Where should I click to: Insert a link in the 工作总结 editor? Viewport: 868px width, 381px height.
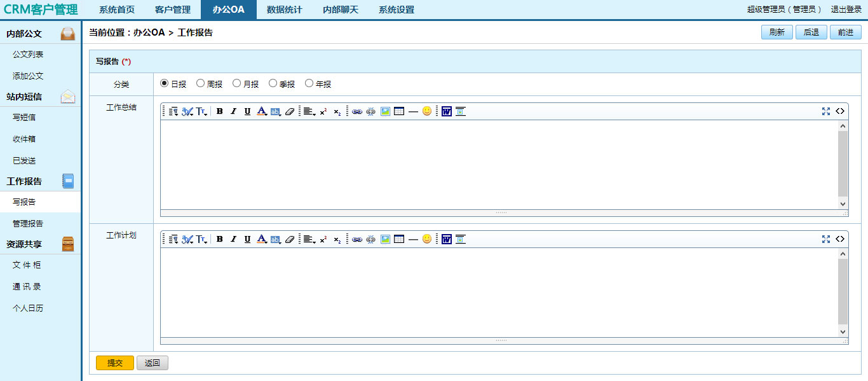(357, 111)
